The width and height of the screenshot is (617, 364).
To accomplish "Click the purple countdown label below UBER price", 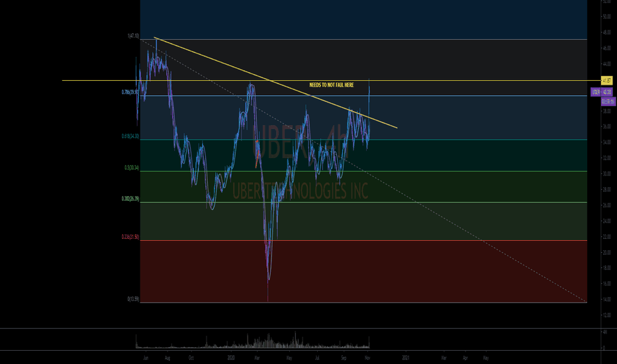I will 608,101.
